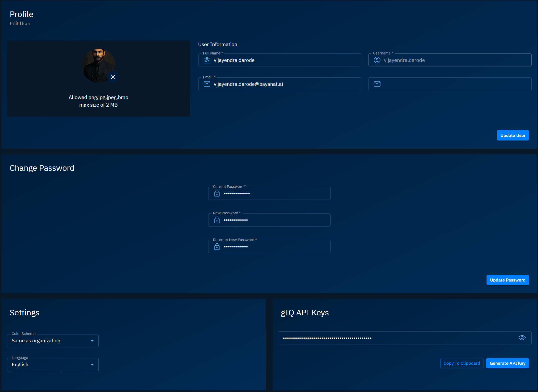Click the lock icon beside Current Password
Image resolution: width=538 pixels, height=392 pixels.
[x=217, y=193]
